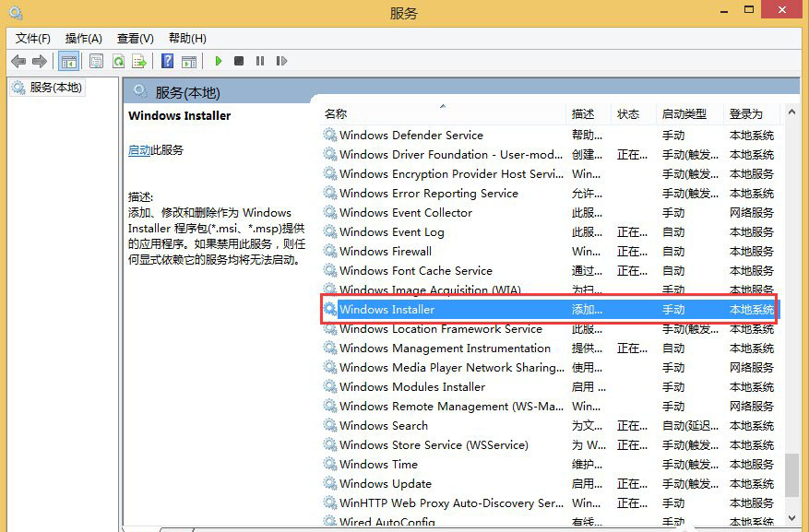Screen dimensions: 809x532
Task: Open Help with the blue question mark icon
Action: pos(167,62)
